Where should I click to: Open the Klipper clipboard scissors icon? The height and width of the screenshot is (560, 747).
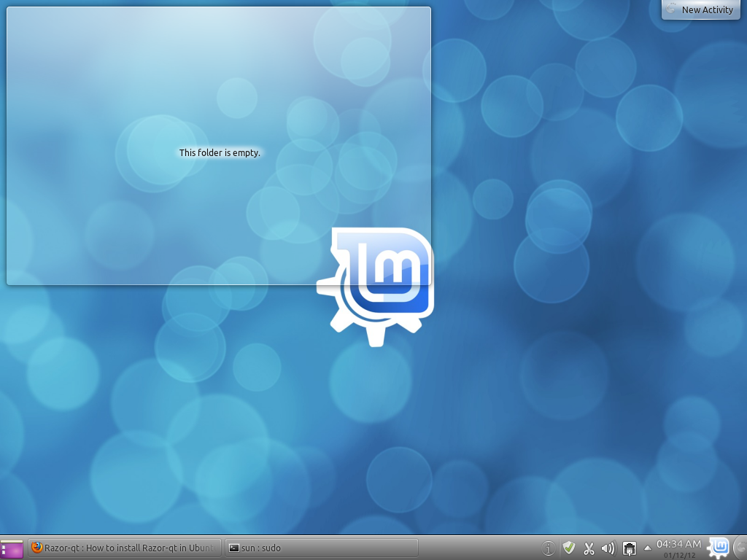coord(589,548)
